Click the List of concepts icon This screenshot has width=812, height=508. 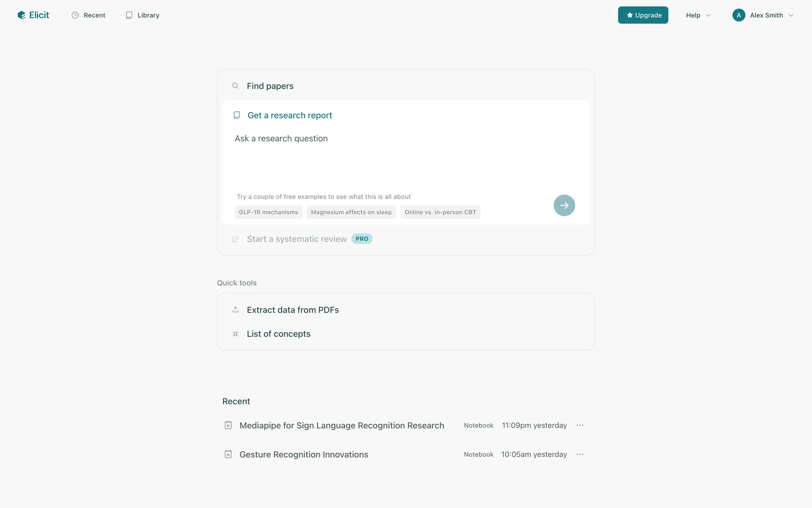click(236, 334)
